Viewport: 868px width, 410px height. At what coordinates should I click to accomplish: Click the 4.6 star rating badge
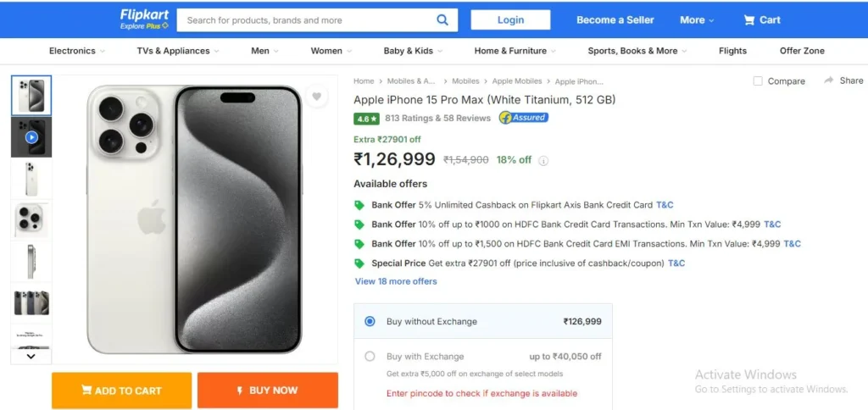tap(366, 119)
